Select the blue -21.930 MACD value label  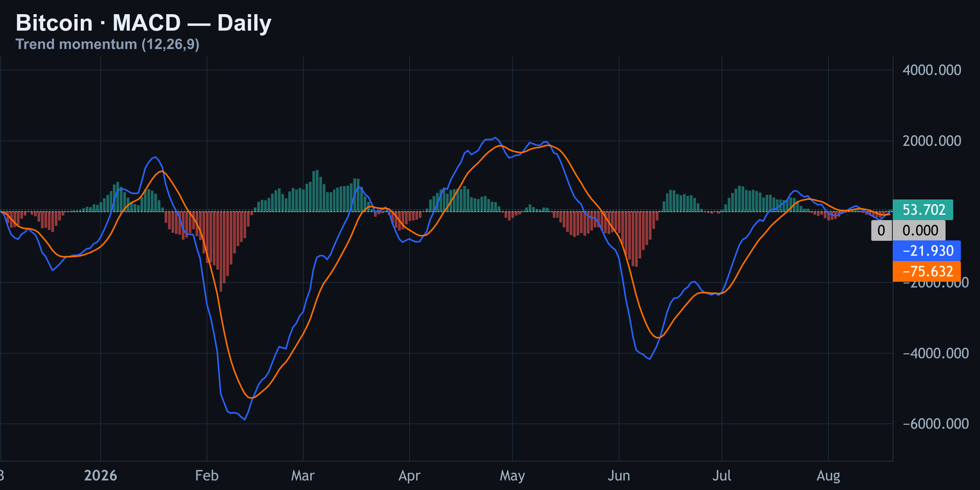coord(926,251)
